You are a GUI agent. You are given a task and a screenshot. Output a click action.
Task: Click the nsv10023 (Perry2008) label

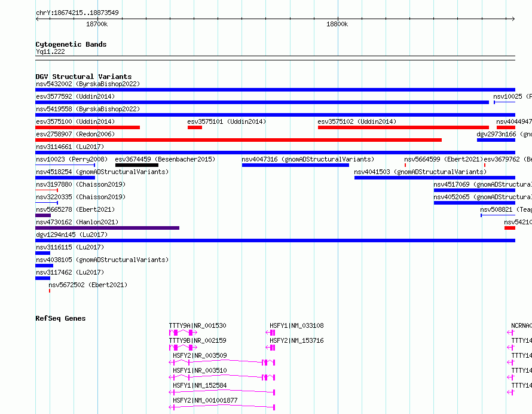72,159
